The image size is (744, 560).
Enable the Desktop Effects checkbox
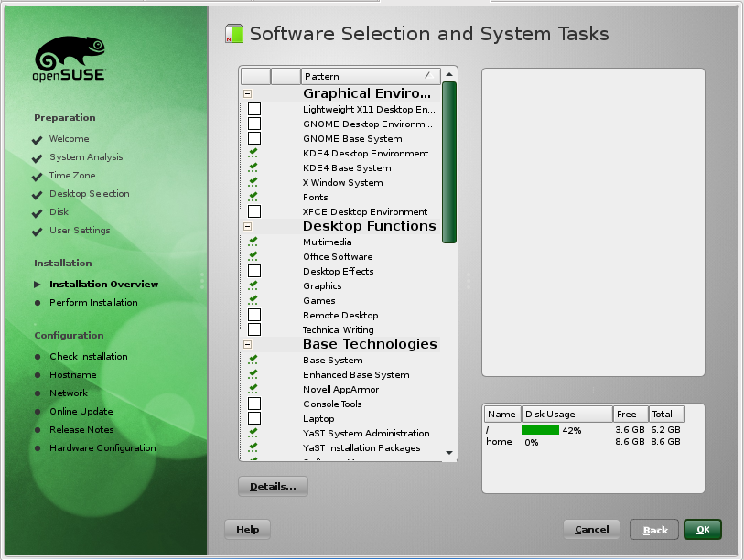point(254,271)
